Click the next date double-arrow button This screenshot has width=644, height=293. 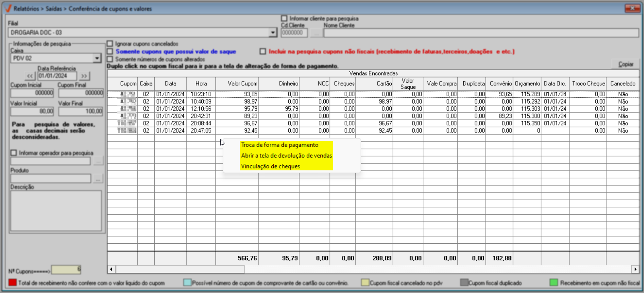[x=84, y=76]
